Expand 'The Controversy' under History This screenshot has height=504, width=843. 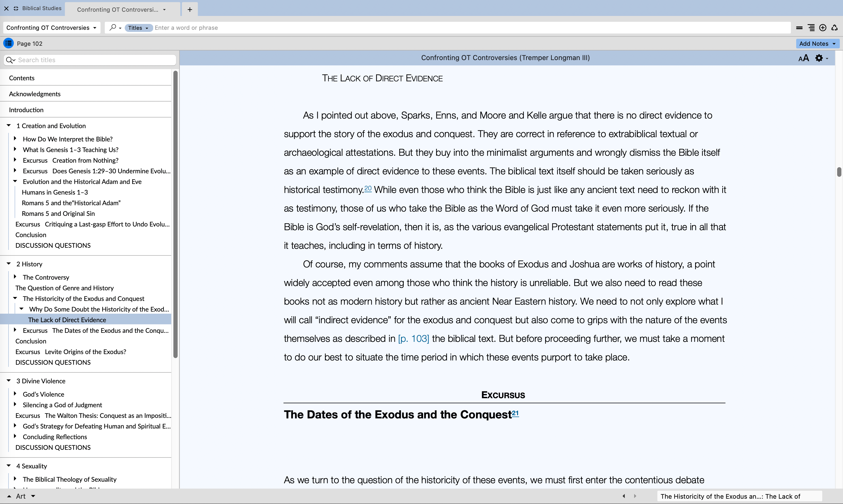(x=15, y=277)
